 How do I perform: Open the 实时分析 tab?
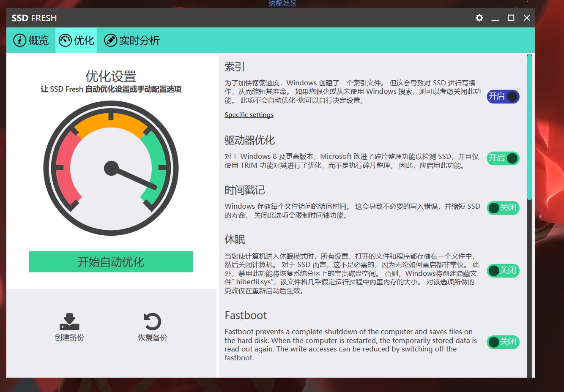131,41
